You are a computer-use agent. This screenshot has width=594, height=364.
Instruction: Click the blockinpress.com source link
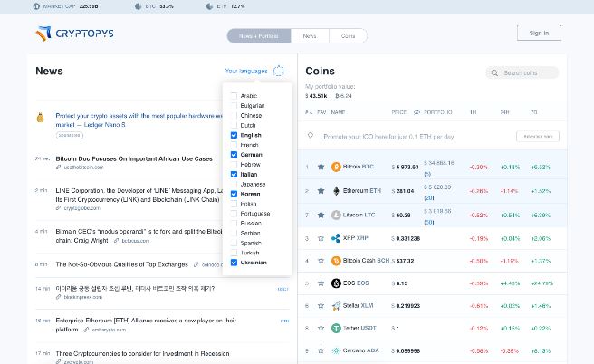point(83,297)
